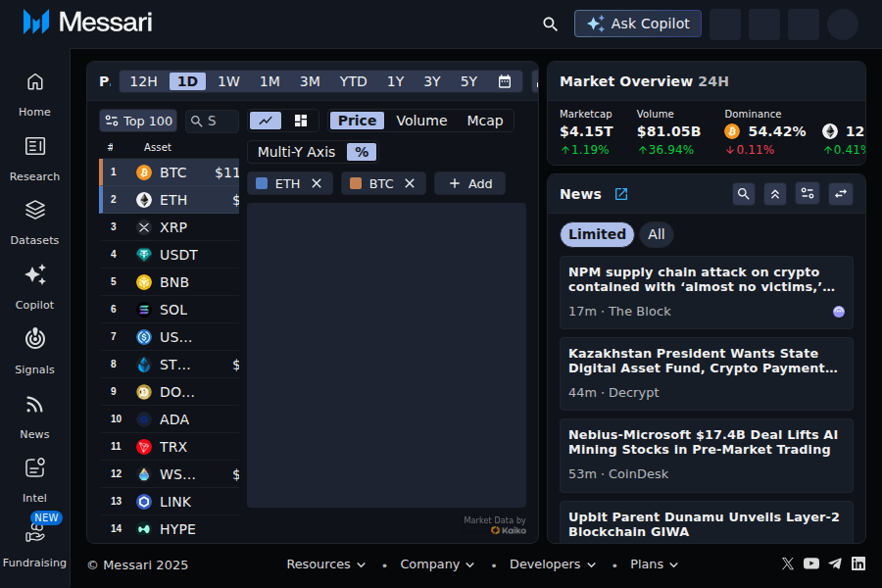
Task: Open Signals from the left sidebar
Action: (x=34, y=350)
